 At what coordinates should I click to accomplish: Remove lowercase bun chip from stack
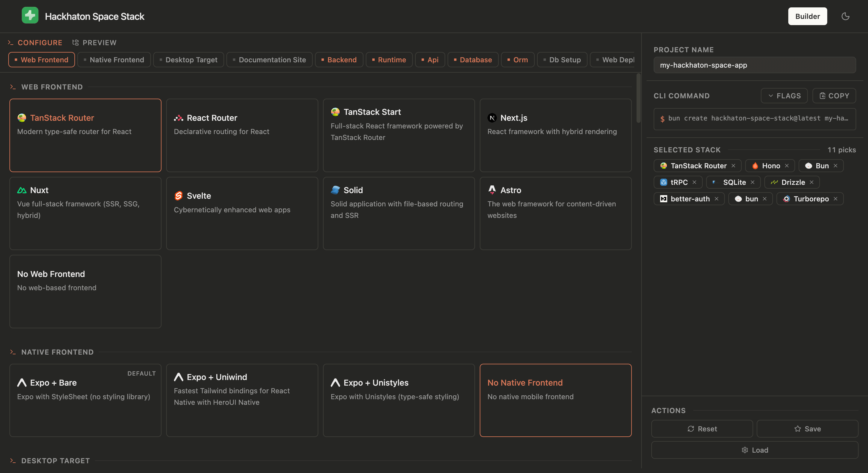point(765,199)
